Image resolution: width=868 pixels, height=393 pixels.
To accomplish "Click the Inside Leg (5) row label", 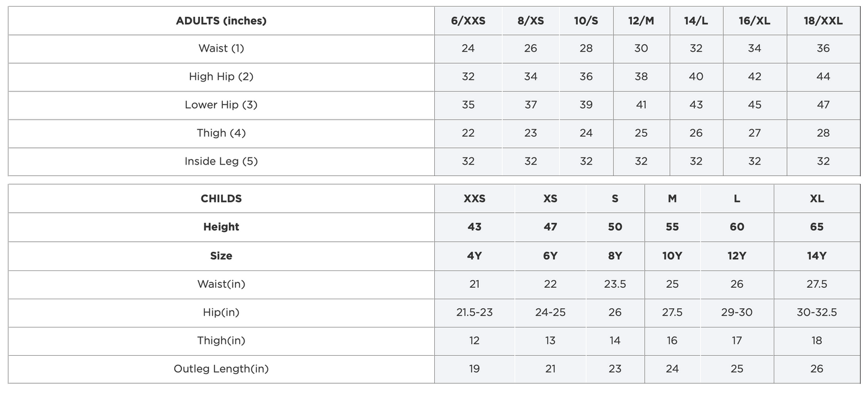I will pos(221,161).
